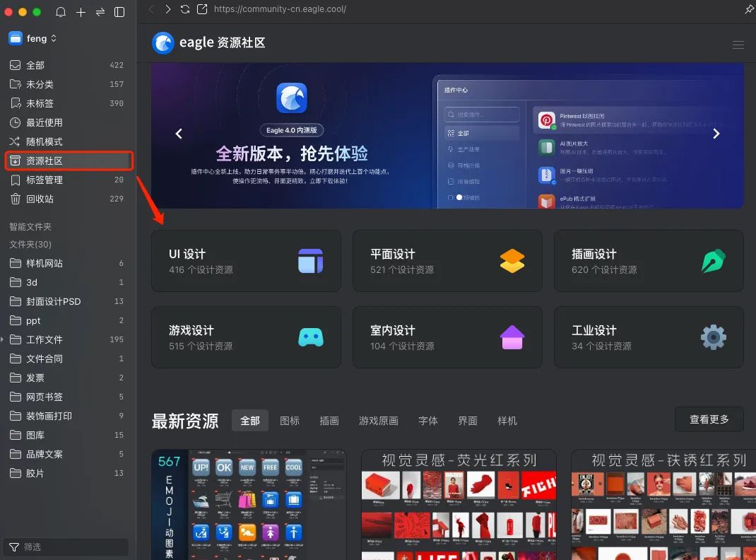Open the feng library switcher dropdown

(x=33, y=39)
